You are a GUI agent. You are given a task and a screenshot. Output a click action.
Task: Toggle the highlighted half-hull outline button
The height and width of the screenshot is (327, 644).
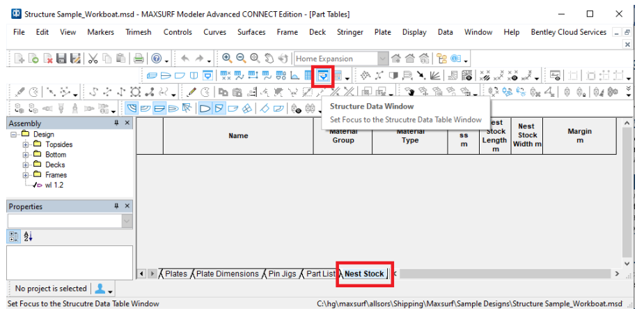click(x=205, y=109)
